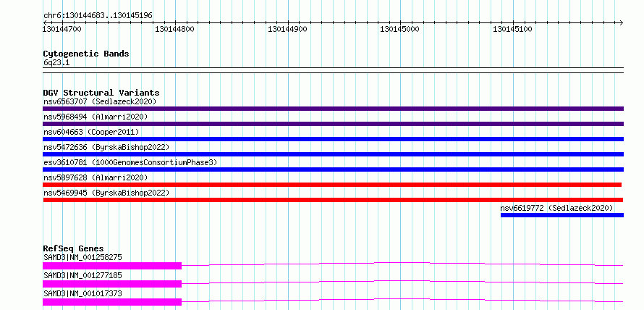Click the blue bar under nsv604663

tap(333, 139)
